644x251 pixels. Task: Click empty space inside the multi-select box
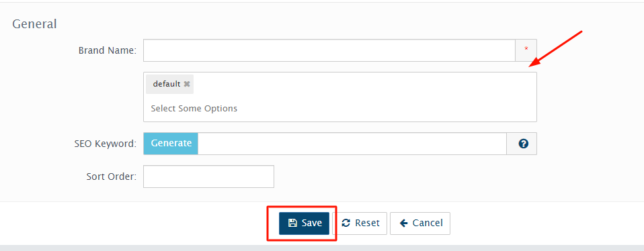(x=370, y=95)
